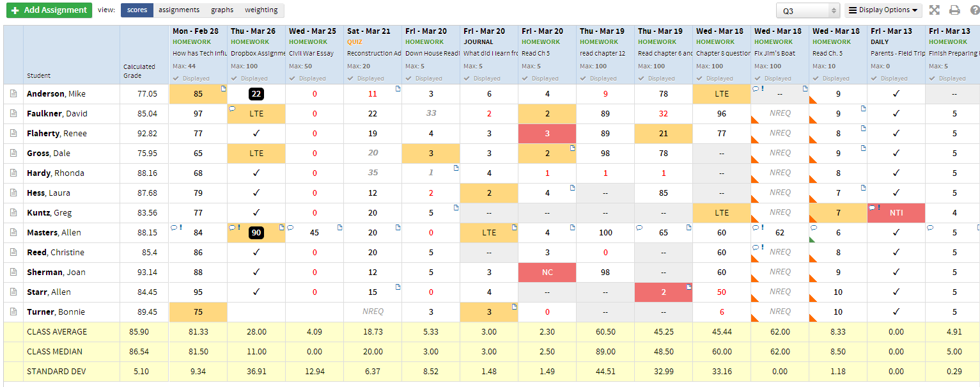Screen dimensions: 980x387
Task: Open the fullscreen expand icon
Action: (x=933, y=10)
